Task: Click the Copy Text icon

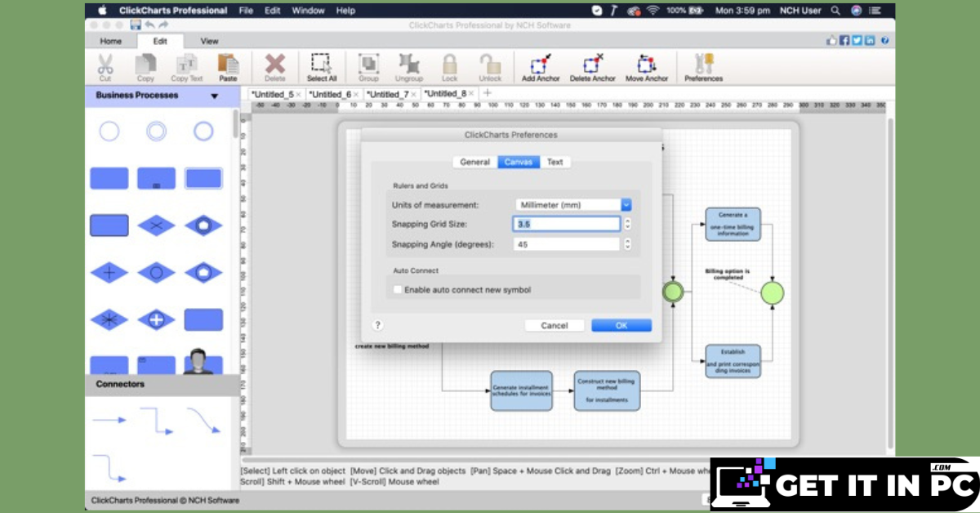Action: (x=187, y=65)
